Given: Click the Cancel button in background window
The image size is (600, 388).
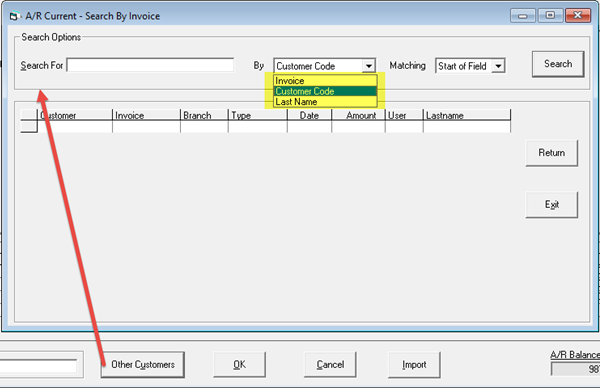Looking at the screenshot, I should (x=330, y=365).
